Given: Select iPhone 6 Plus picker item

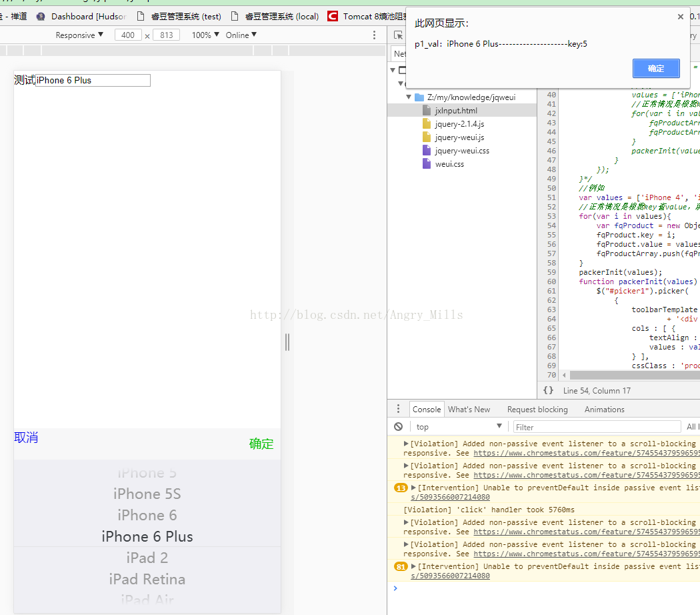Looking at the screenshot, I should [147, 536].
